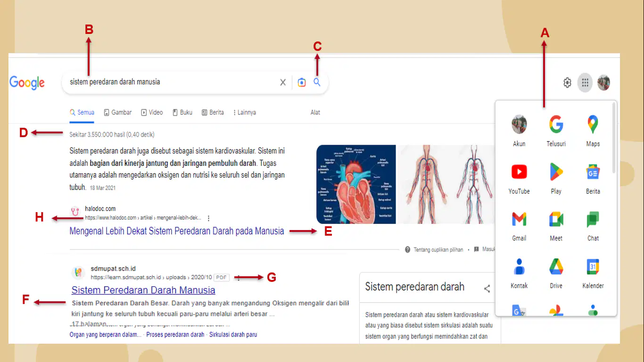
Task: Toggle the Google apps grid launcher
Action: pos(585,83)
